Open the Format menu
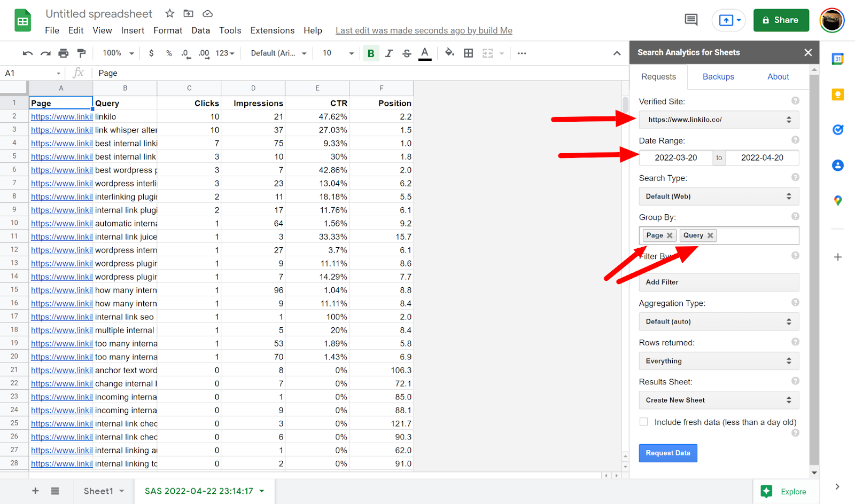 (x=168, y=30)
